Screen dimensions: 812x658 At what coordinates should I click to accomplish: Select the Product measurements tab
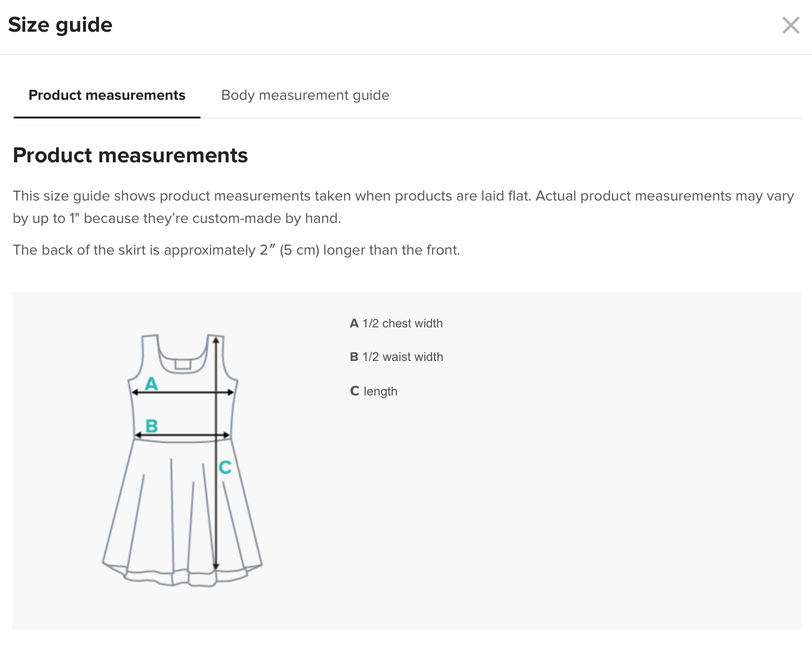point(107,95)
